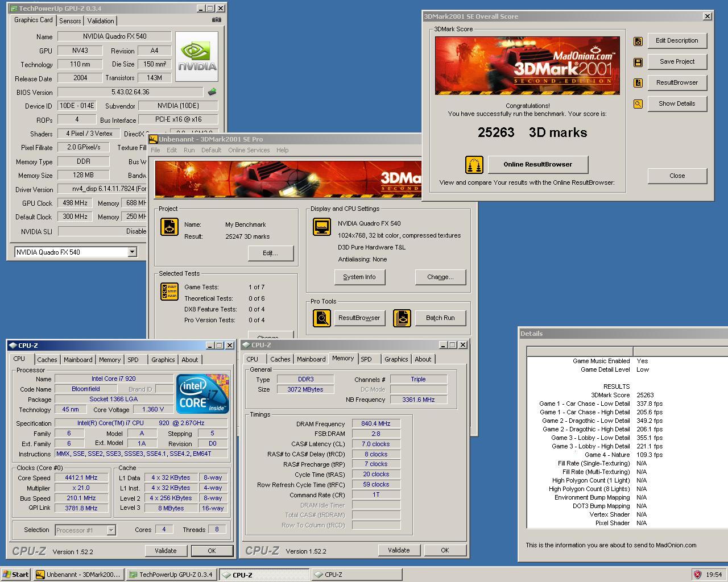Click the GPU-Z Name field Quadro FX 540

(x=114, y=36)
